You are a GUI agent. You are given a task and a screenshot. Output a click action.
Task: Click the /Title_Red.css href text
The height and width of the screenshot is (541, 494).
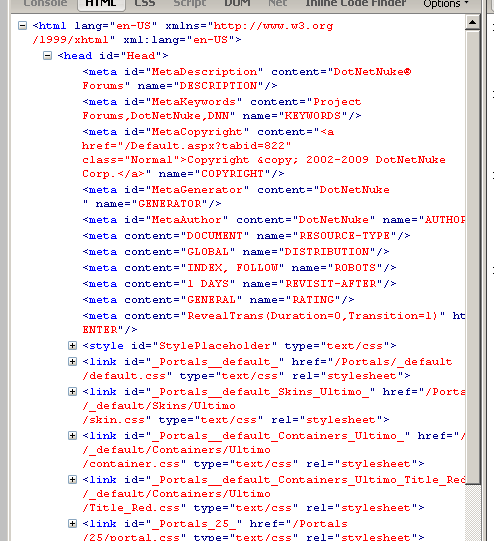[131, 508]
